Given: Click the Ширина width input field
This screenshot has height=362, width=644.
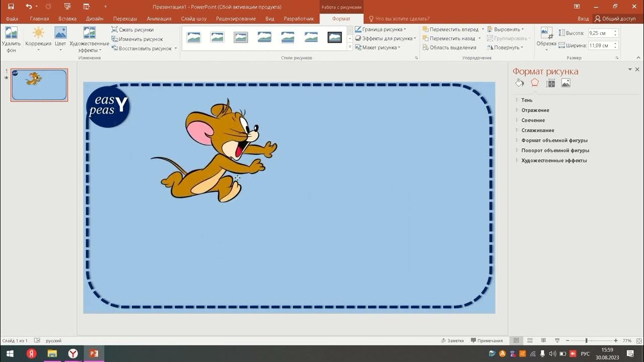Looking at the screenshot, I should pos(600,45).
